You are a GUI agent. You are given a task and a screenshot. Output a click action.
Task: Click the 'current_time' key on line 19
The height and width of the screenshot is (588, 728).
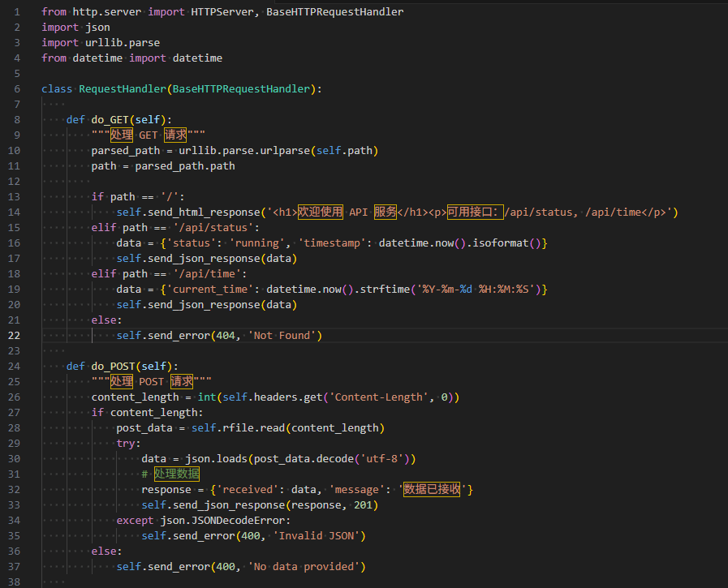point(210,289)
